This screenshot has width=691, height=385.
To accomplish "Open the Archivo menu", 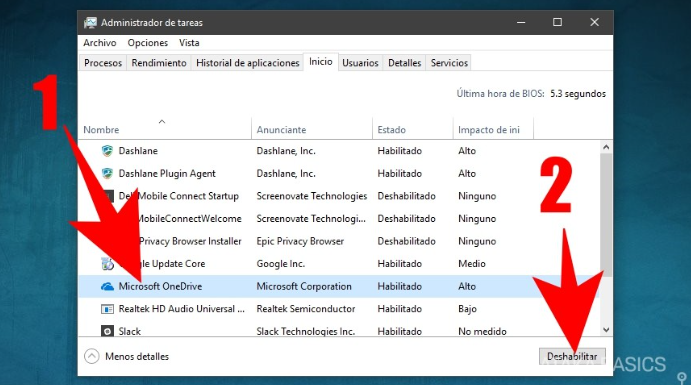I will click(100, 43).
